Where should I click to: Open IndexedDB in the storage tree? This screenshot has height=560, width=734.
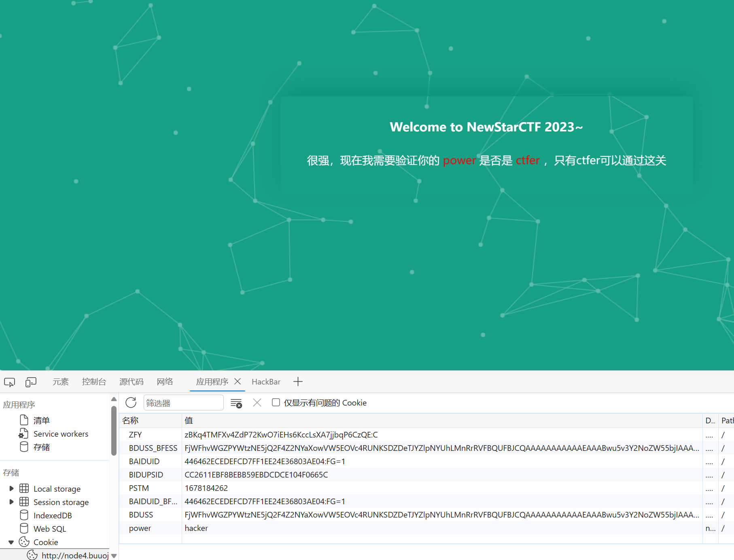click(53, 516)
